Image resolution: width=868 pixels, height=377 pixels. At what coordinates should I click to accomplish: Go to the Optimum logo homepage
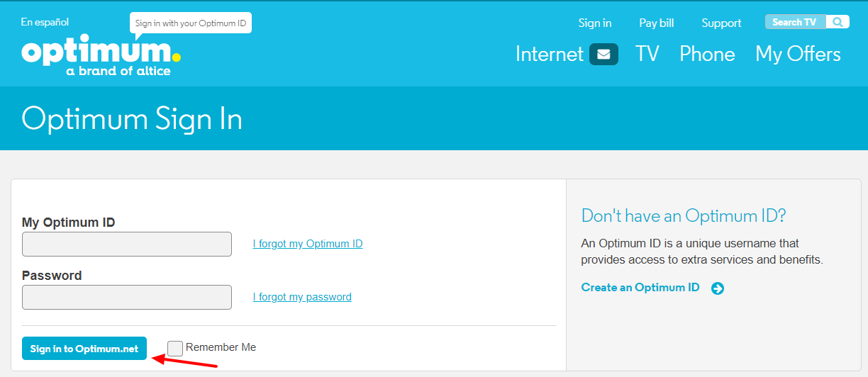pyautogui.click(x=101, y=55)
